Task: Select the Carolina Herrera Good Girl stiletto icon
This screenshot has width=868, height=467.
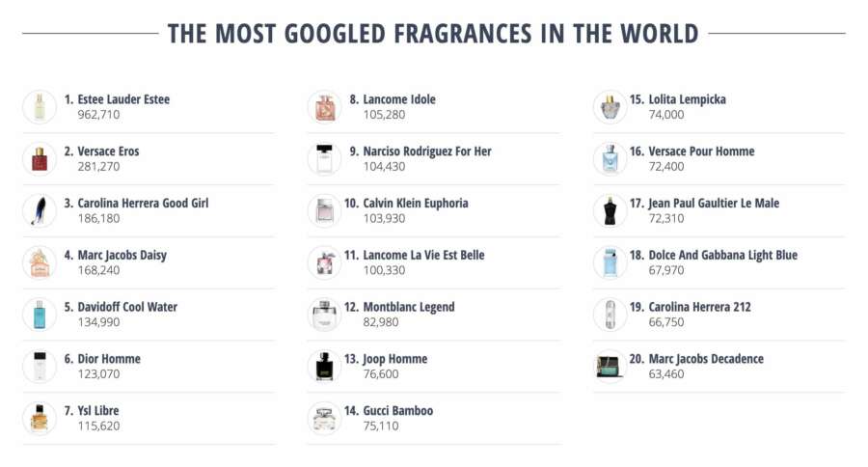Action: (40, 210)
